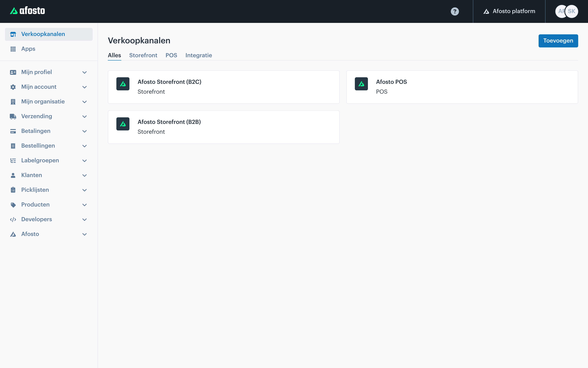Expand the Mijn organisatie chevron
Viewport: 588px width, 368px height.
click(x=85, y=102)
